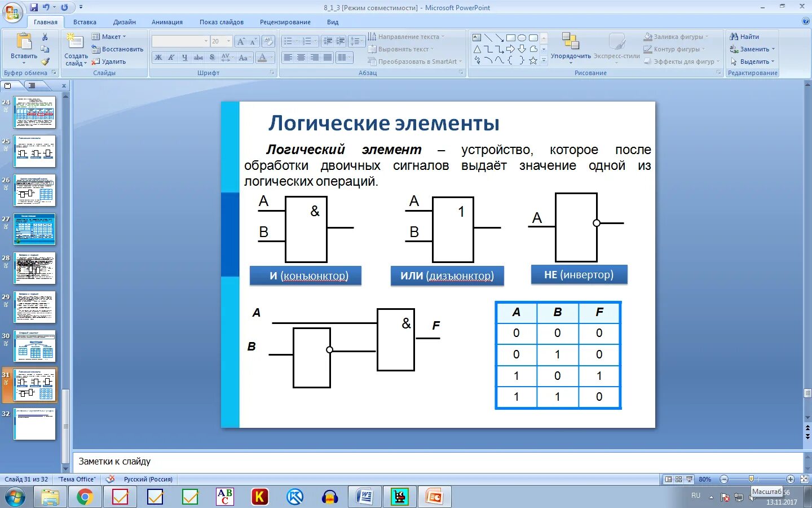Click the Заметки к слайду notes field
Viewport: 812px width, 508px height.
point(438,462)
